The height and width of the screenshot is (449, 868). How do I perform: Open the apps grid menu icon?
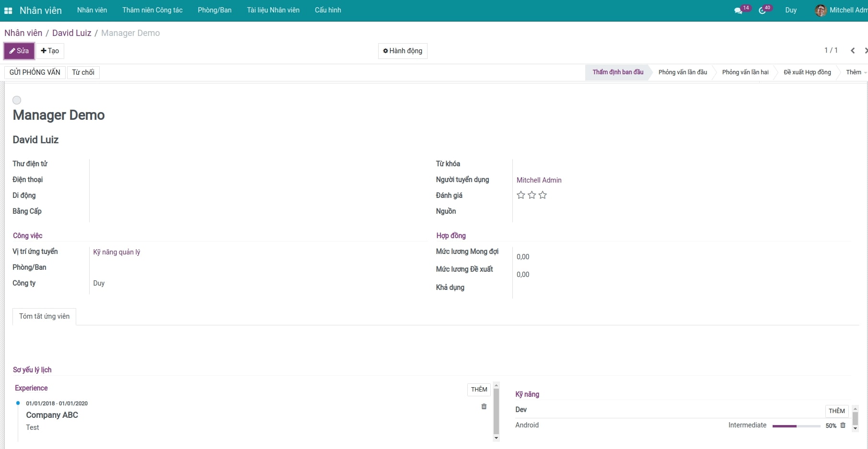[8, 11]
